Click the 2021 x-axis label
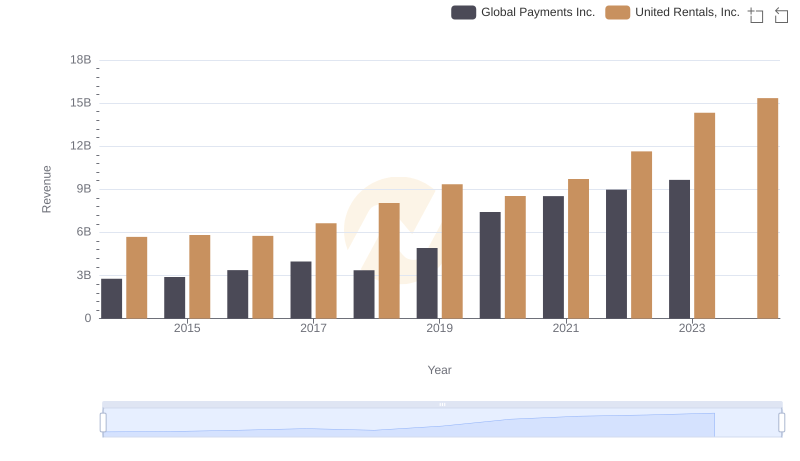800x461 pixels. [566, 328]
